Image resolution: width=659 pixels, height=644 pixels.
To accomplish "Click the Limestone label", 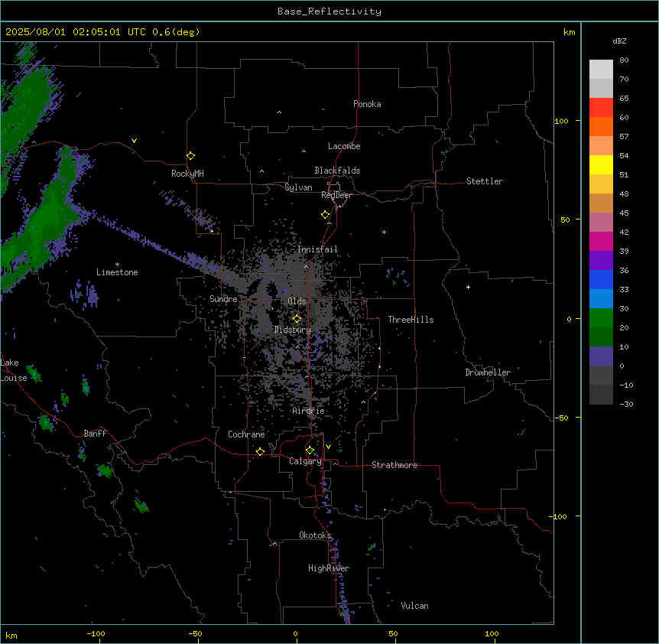I will click(x=117, y=272).
